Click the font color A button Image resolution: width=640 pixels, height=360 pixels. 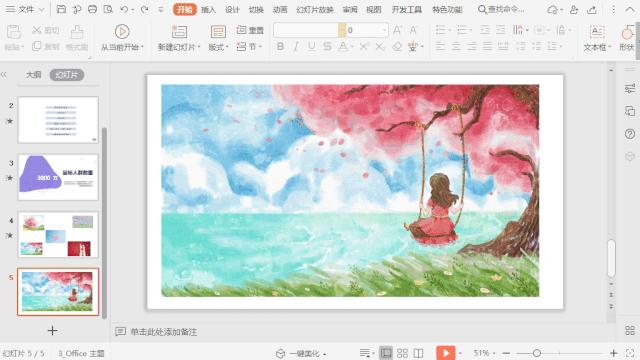343,47
